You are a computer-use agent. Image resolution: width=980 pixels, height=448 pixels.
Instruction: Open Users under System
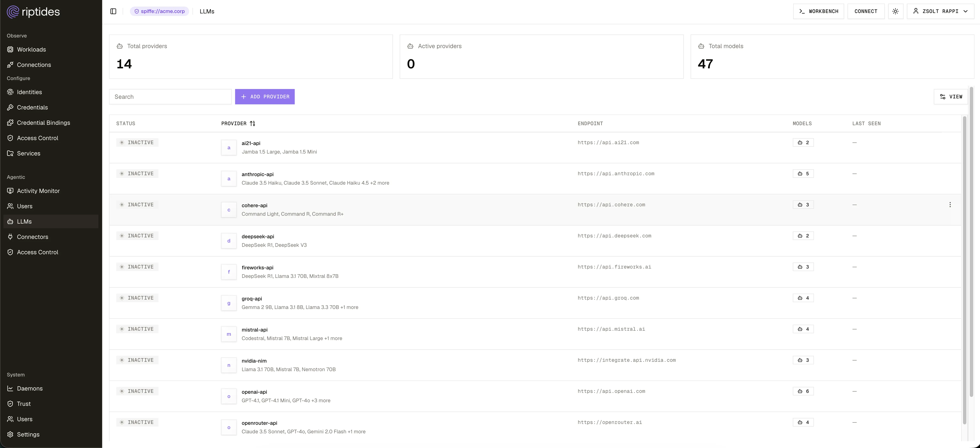(x=51, y=419)
